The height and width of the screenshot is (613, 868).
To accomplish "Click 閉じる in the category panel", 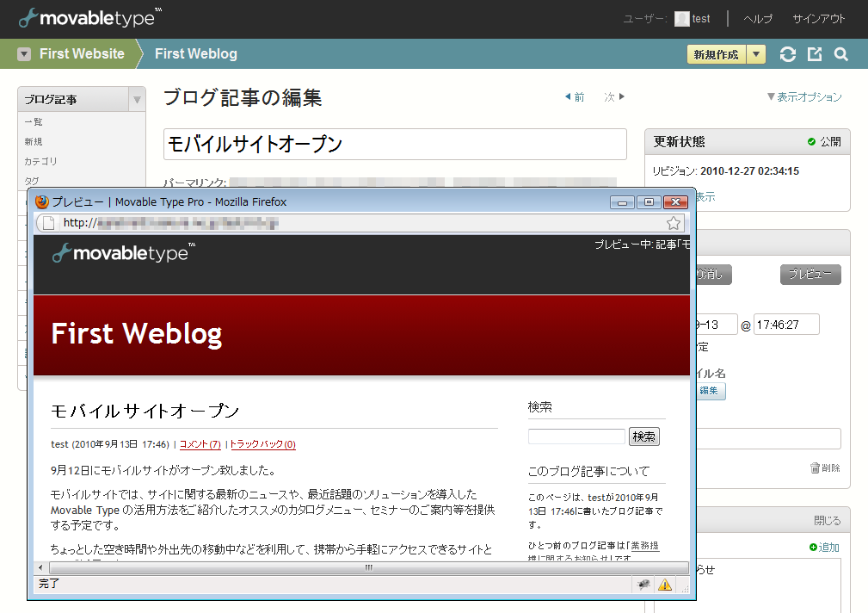I will pos(827,520).
